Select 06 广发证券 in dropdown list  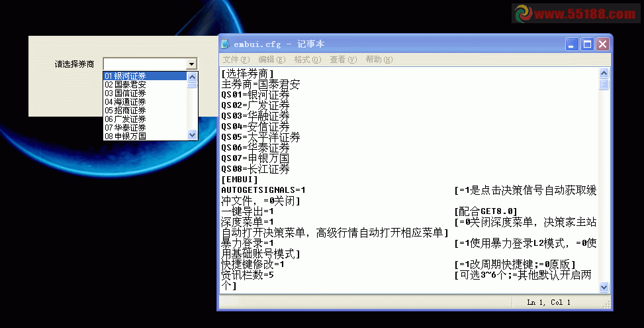[145, 119]
